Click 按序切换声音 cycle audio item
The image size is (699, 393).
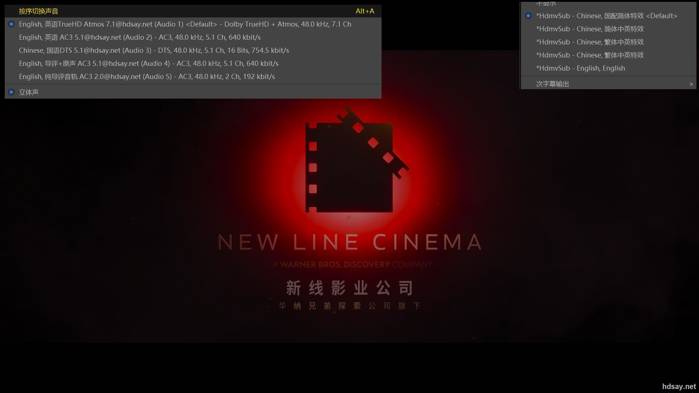[38, 11]
